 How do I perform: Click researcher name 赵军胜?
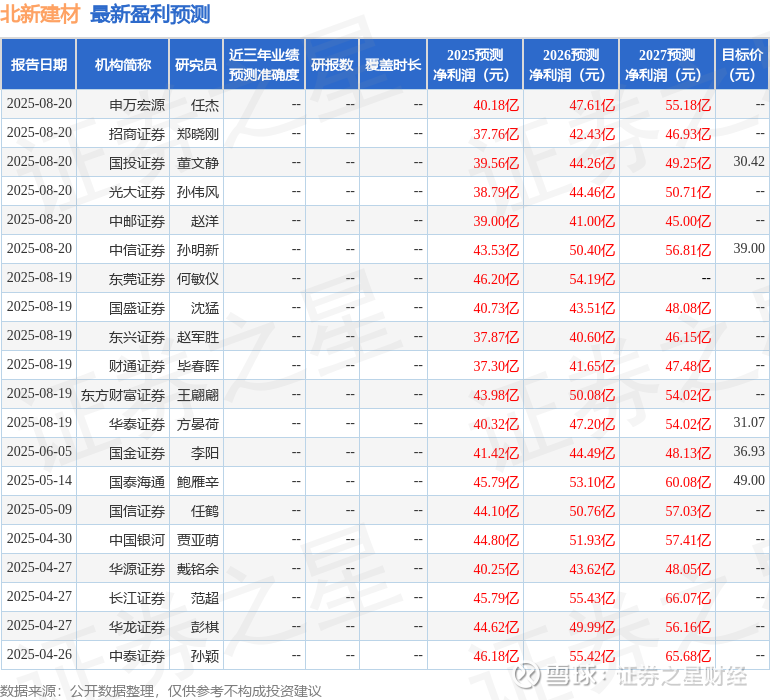(x=198, y=337)
